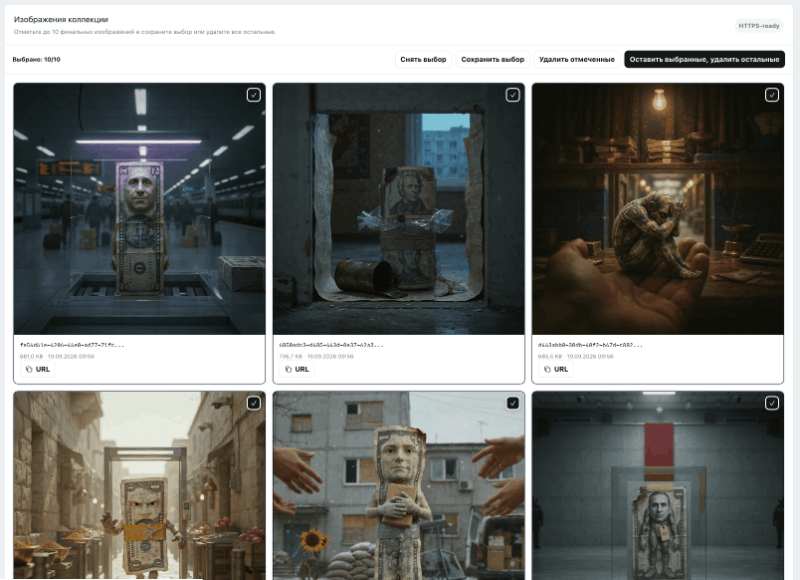Viewport: 800px width, 580px height.
Task: Click the HTTPS-ready badge
Action: [759, 26]
